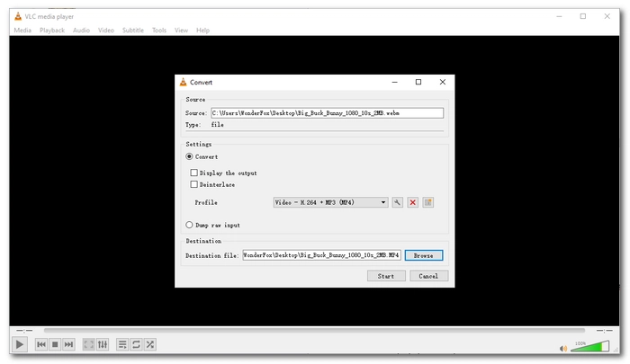The width and height of the screenshot is (630, 364).
Task: Open extended settings equalizer icon
Action: point(102,344)
